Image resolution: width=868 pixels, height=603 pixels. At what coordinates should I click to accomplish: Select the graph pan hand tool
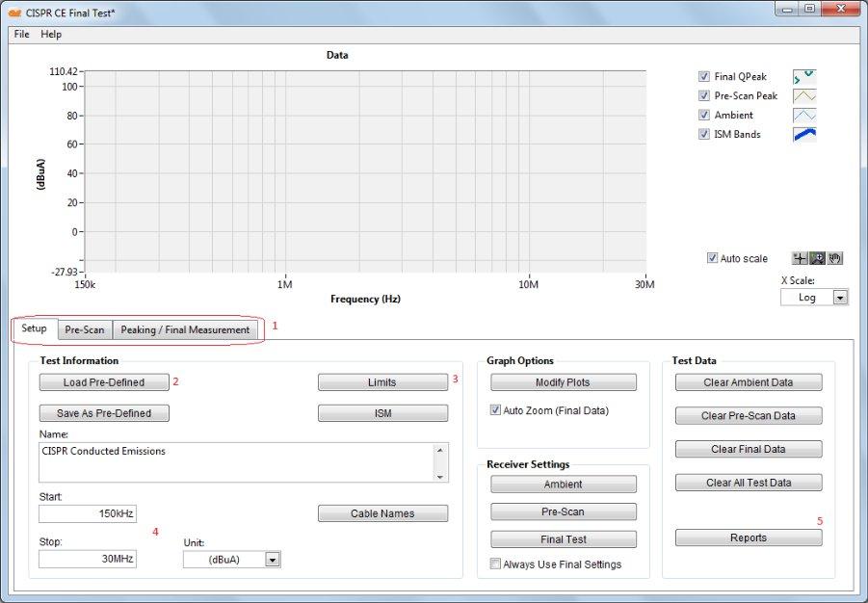835,258
